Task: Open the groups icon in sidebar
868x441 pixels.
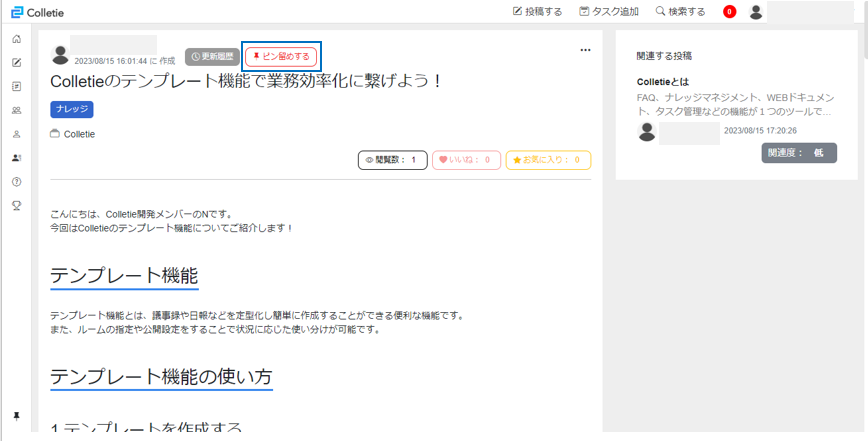Action: [x=17, y=110]
